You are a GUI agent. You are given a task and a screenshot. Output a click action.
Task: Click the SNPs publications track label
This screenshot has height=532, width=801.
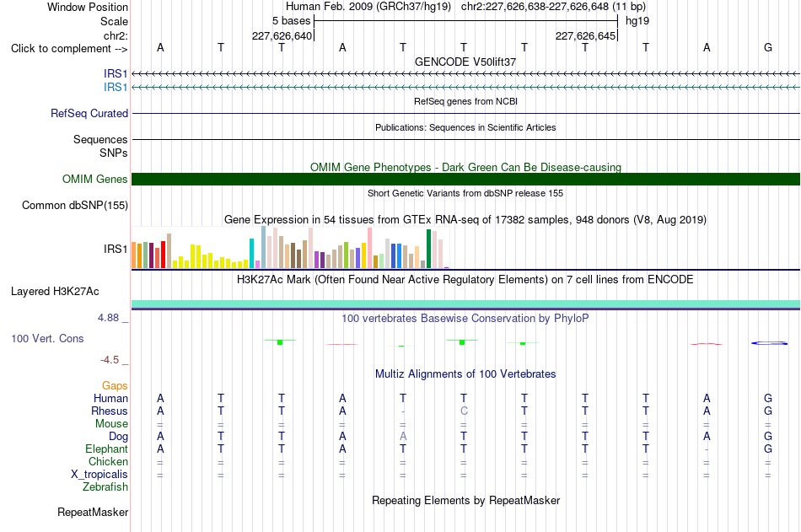(114, 153)
